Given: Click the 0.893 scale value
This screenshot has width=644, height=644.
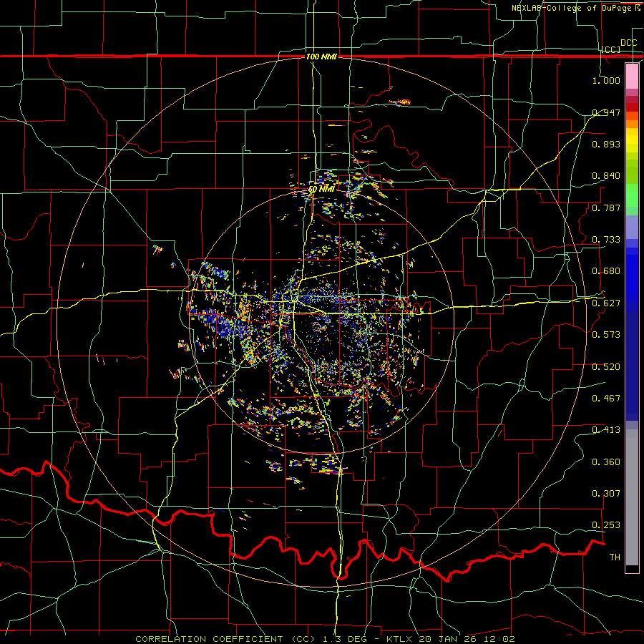Looking at the screenshot, I should pos(606,144).
